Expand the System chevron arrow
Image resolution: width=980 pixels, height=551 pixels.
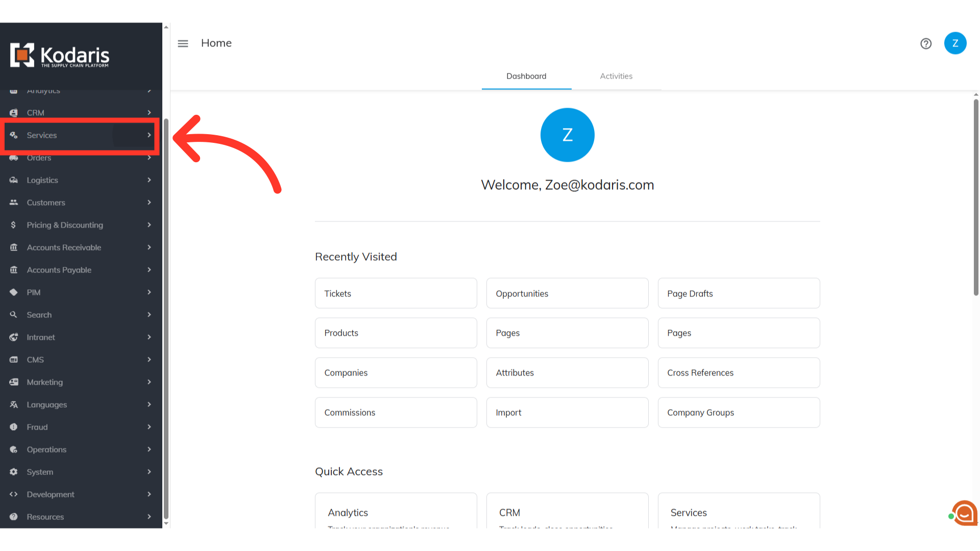[x=149, y=472]
